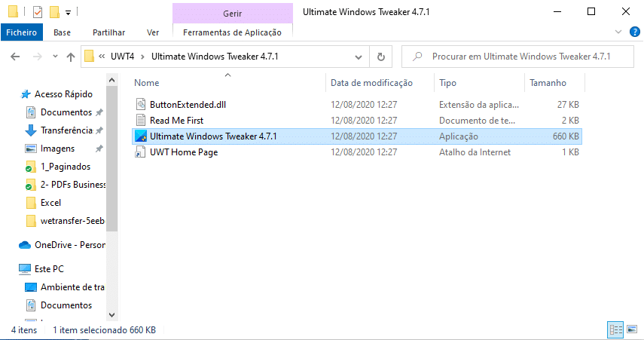The image size is (644, 340).
Task: Open the Customize Quick Access Toolbar arrow
Action: point(69,13)
